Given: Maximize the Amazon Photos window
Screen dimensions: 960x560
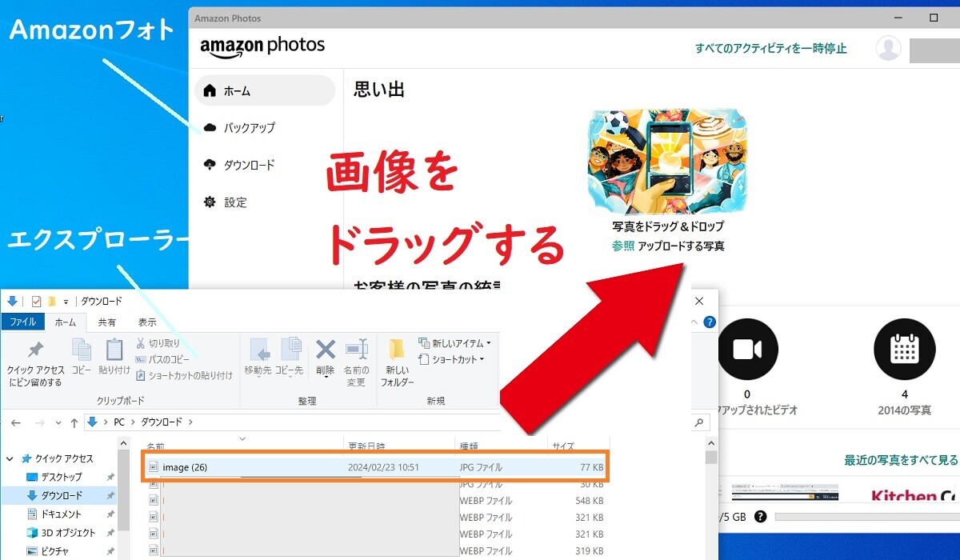Looking at the screenshot, I should [934, 18].
